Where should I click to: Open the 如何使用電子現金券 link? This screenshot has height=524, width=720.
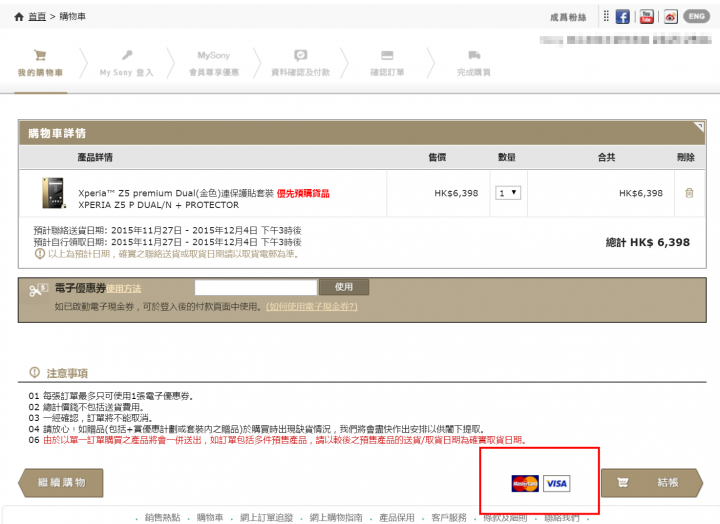point(312,306)
